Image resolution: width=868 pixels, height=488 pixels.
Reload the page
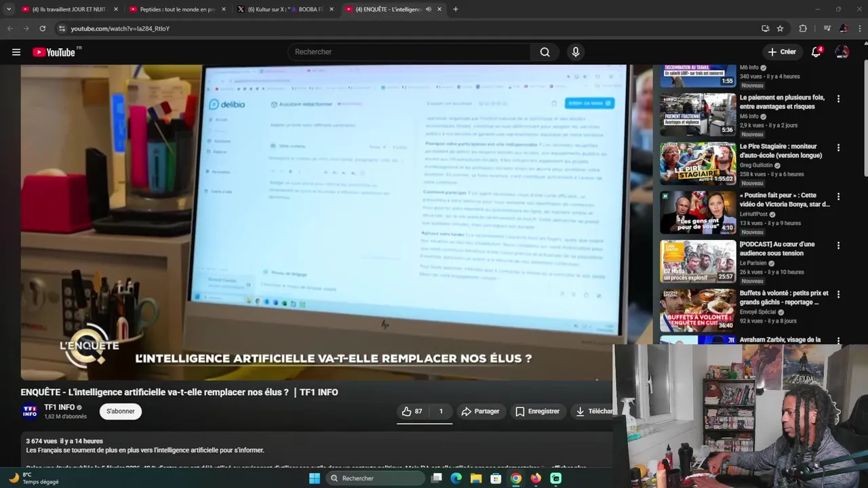[x=42, y=28]
